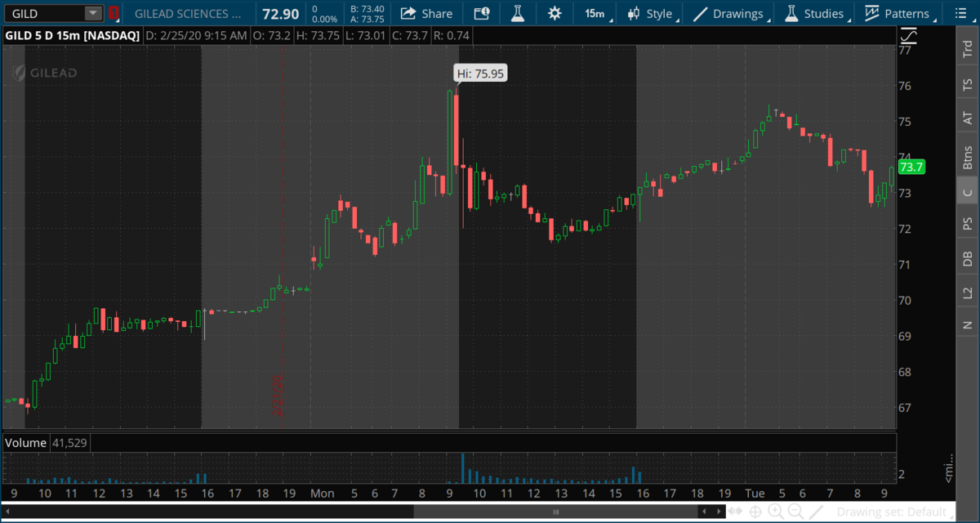The width and height of the screenshot is (980, 523).
Task: Click the GILD 5 D 15m [NASDAQ] chart label
Action: coord(71,36)
